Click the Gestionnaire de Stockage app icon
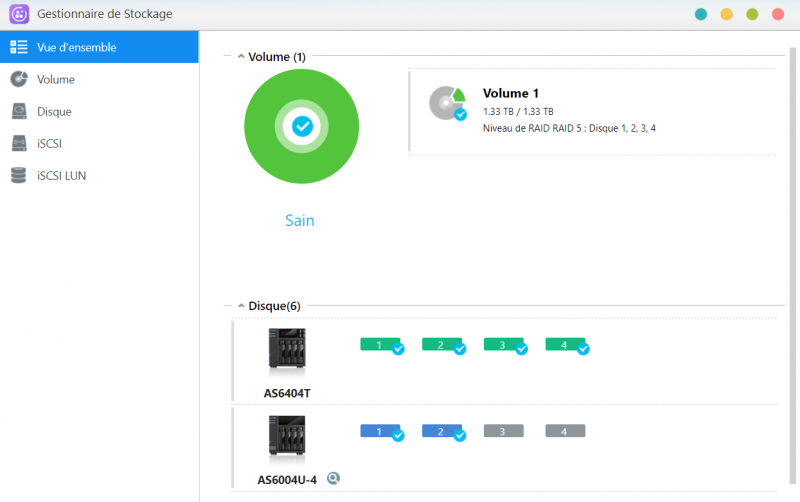Image resolution: width=800 pixels, height=502 pixels. click(x=19, y=14)
